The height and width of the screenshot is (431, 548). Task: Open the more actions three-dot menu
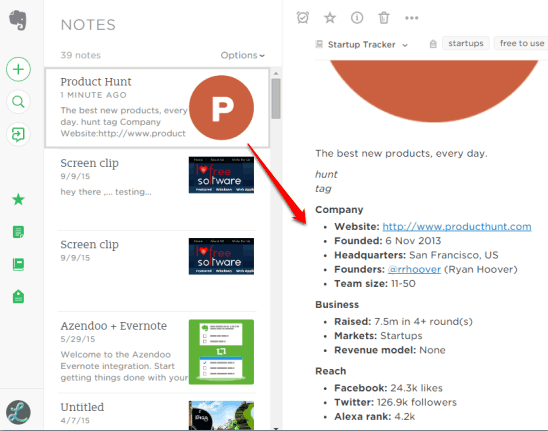pyautogui.click(x=411, y=18)
